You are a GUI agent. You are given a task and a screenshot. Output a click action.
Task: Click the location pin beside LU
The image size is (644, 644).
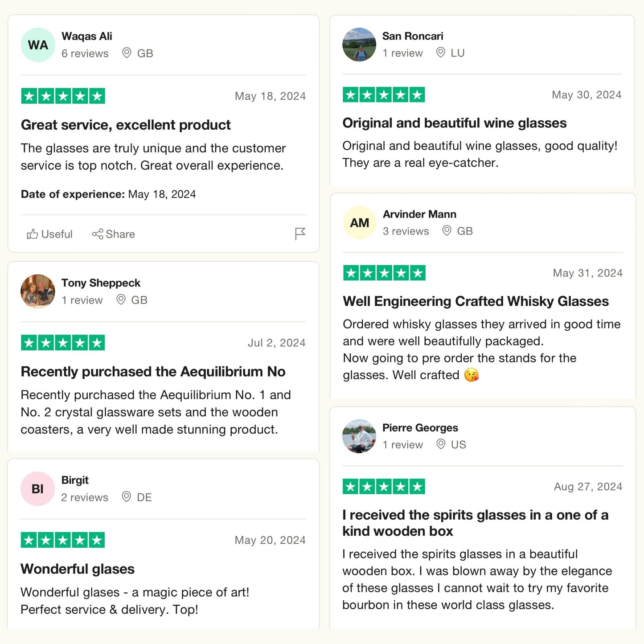click(440, 53)
